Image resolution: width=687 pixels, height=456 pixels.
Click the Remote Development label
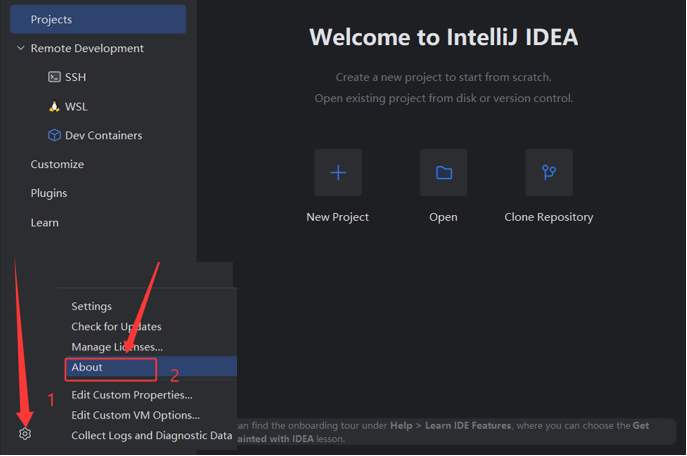coord(87,48)
